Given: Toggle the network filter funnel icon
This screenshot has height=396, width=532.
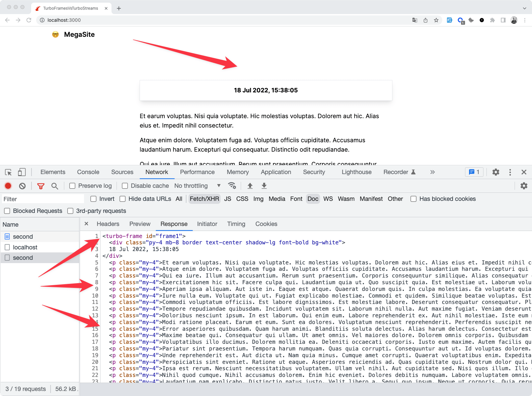Looking at the screenshot, I should [41, 186].
